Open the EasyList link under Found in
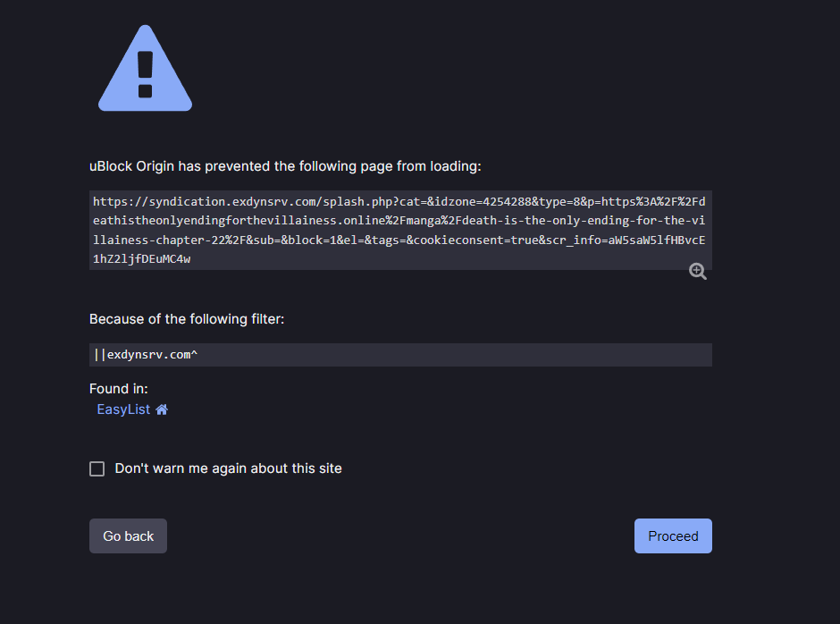This screenshot has height=624, width=840. click(x=123, y=409)
